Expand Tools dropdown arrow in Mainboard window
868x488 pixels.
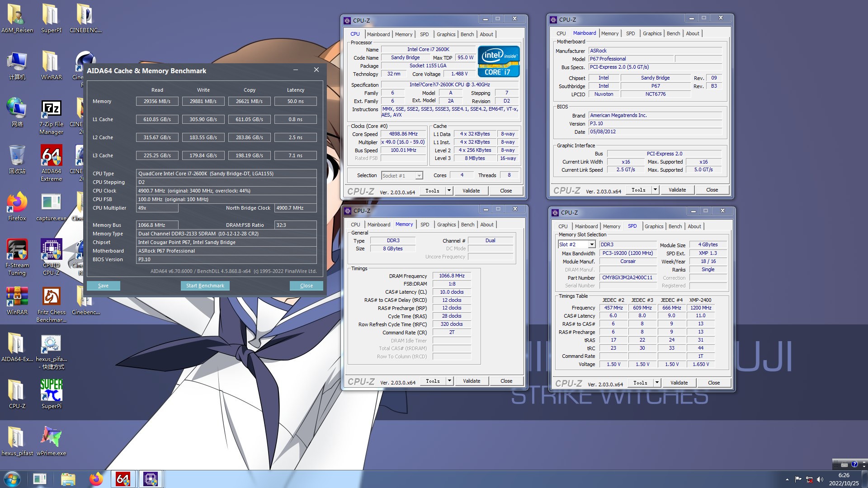pyautogui.click(x=655, y=190)
